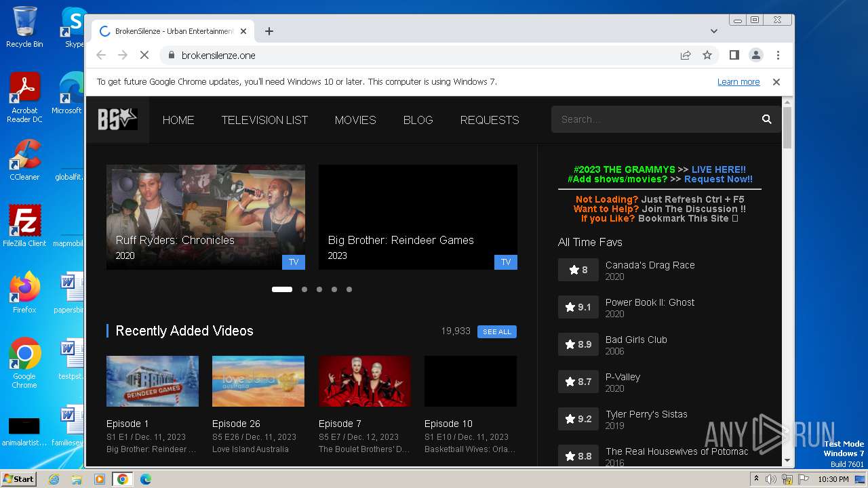Open the Chrome profile avatar
This screenshot has height=488, width=868.
(756, 56)
